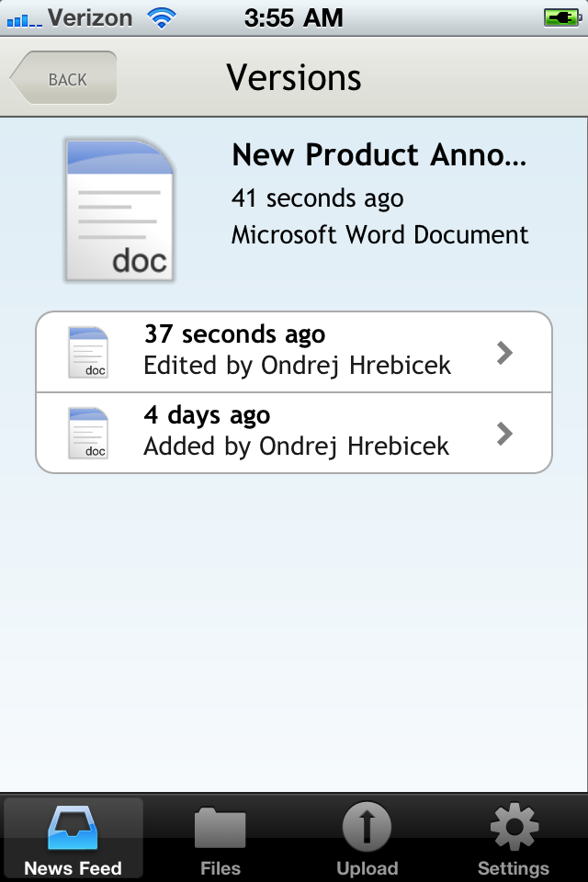Go back using the BACK button

64,79
